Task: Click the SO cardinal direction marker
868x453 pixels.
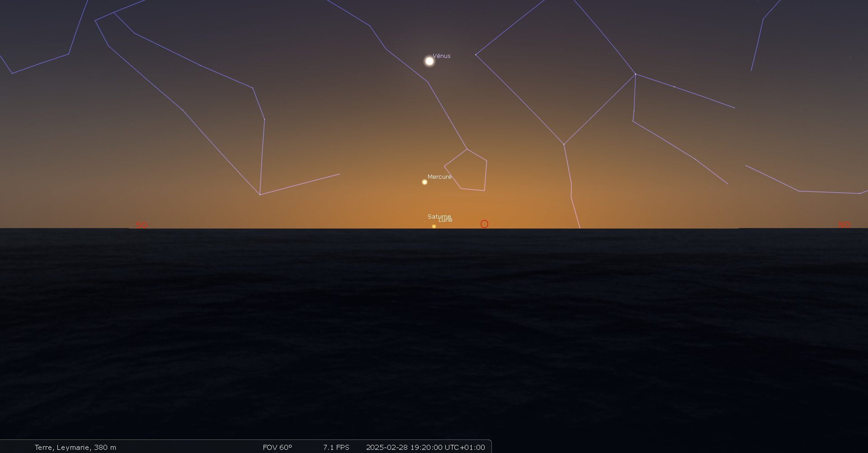Action: 141,225
